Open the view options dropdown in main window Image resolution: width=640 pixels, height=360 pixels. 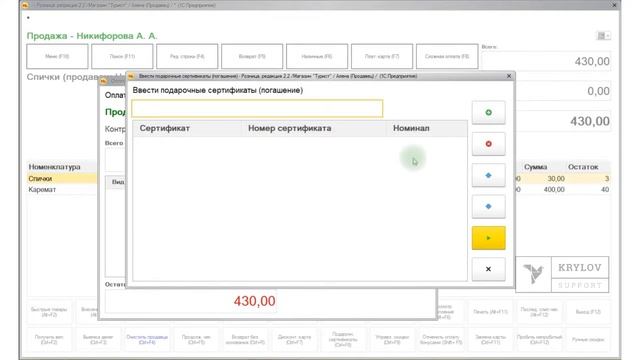[604, 36]
